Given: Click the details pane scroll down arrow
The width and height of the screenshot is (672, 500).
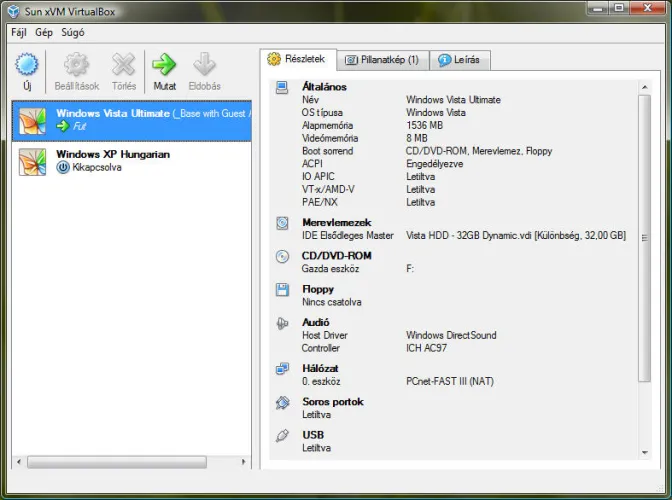Looking at the screenshot, I should [645, 452].
